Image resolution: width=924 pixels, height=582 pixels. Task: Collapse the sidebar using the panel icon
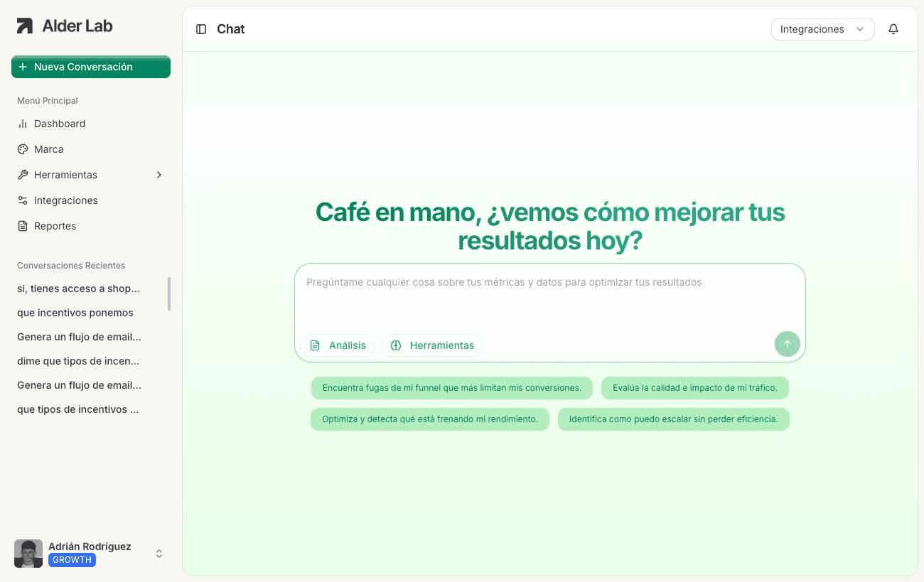point(202,29)
